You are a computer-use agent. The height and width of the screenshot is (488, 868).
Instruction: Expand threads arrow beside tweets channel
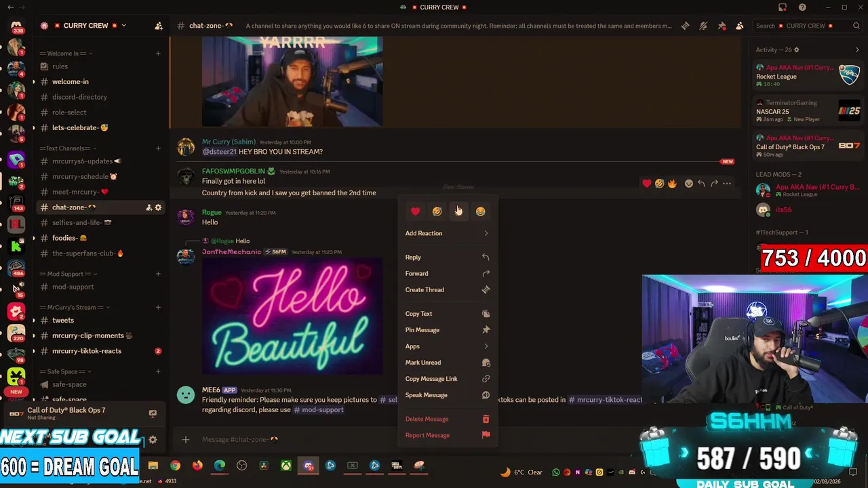33,320
